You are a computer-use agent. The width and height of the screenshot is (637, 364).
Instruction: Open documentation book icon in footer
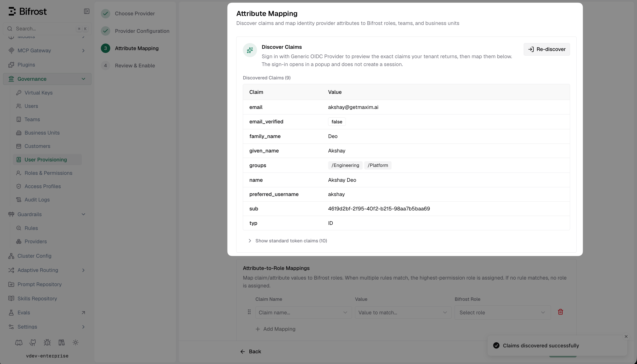pyautogui.click(x=61, y=343)
